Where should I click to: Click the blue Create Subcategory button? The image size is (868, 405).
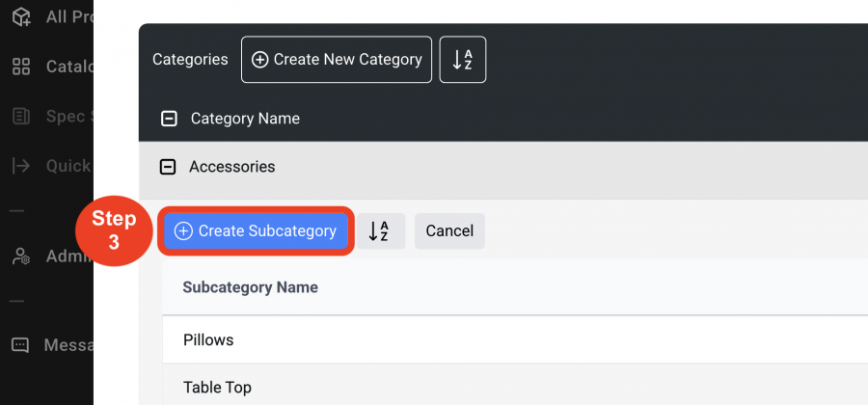point(256,231)
